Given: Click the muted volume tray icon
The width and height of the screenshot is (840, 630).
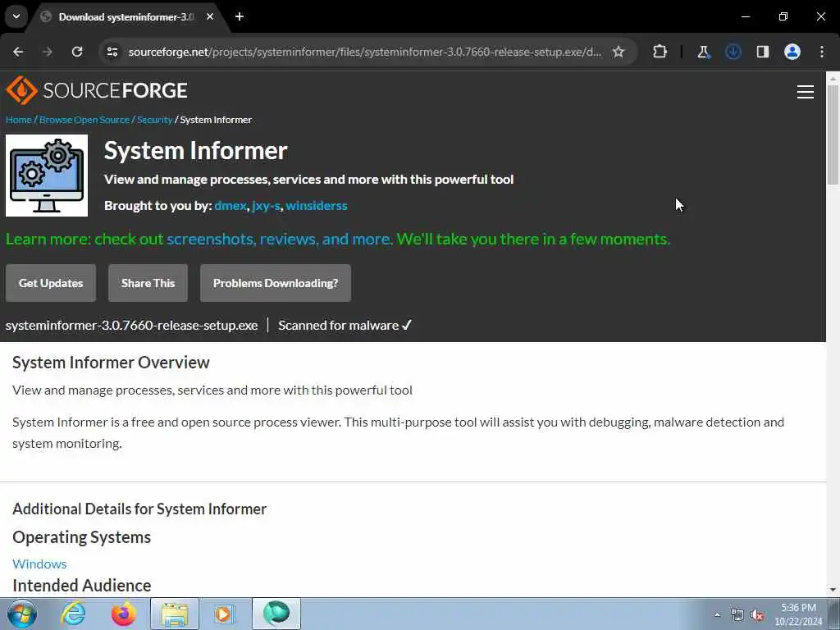Looking at the screenshot, I should 757,614.
